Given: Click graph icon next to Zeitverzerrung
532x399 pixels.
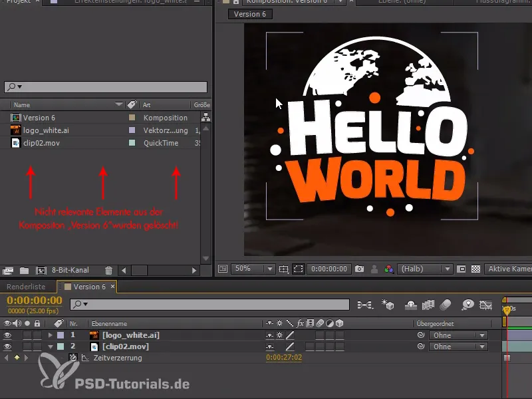Looking at the screenshot, I should click(x=85, y=358).
